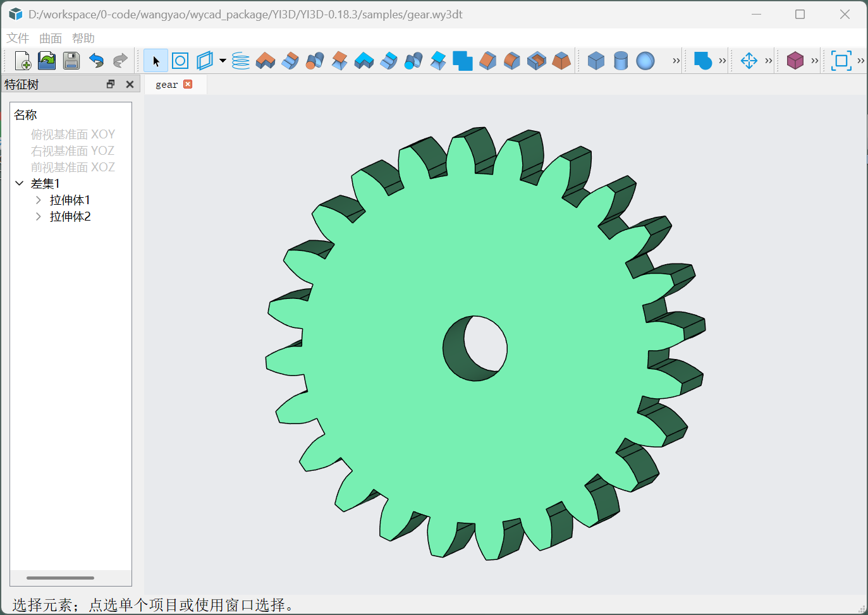Screen dimensions: 868x615
Task: Insert a sphere primitive
Action: pos(645,61)
